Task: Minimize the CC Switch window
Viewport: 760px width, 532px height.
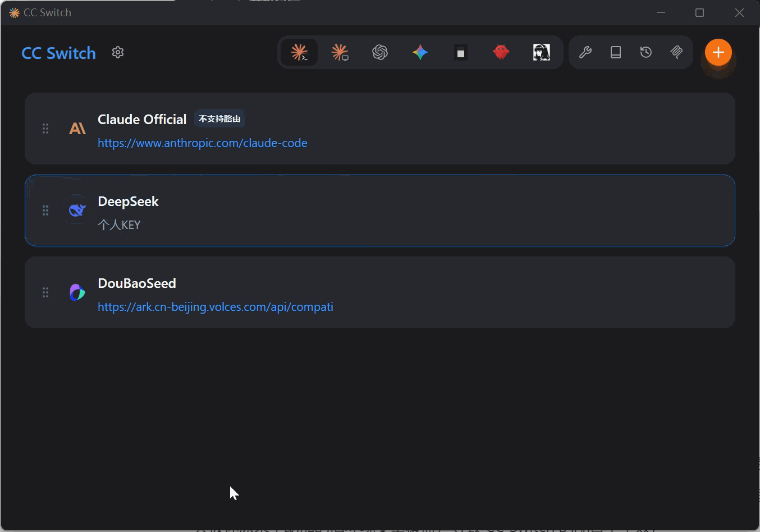Action: click(x=661, y=12)
